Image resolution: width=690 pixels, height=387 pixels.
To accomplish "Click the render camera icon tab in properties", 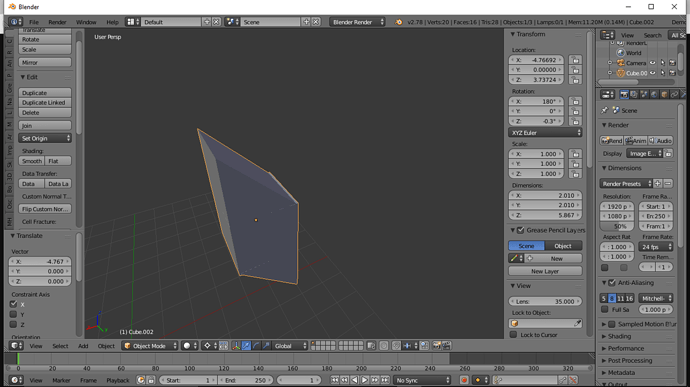I will tap(624, 95).
